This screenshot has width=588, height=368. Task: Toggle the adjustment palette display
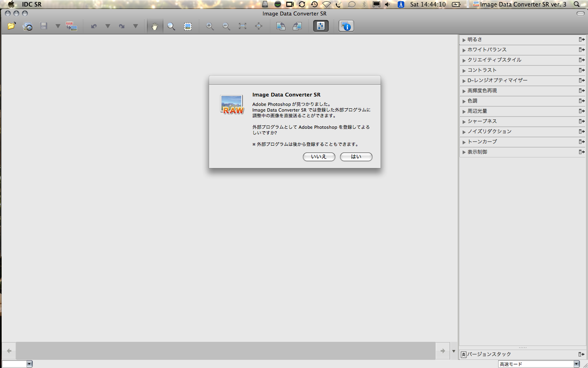tap(321, 26)
